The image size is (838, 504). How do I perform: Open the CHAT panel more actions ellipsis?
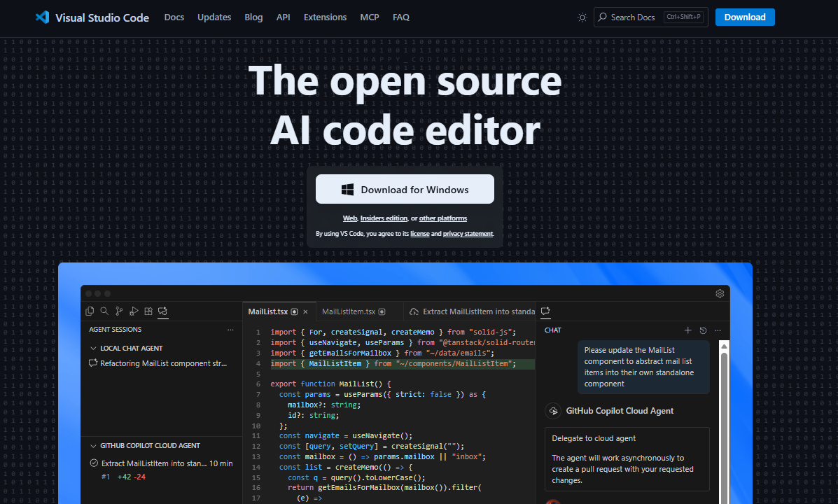click(x=718, y=330)
